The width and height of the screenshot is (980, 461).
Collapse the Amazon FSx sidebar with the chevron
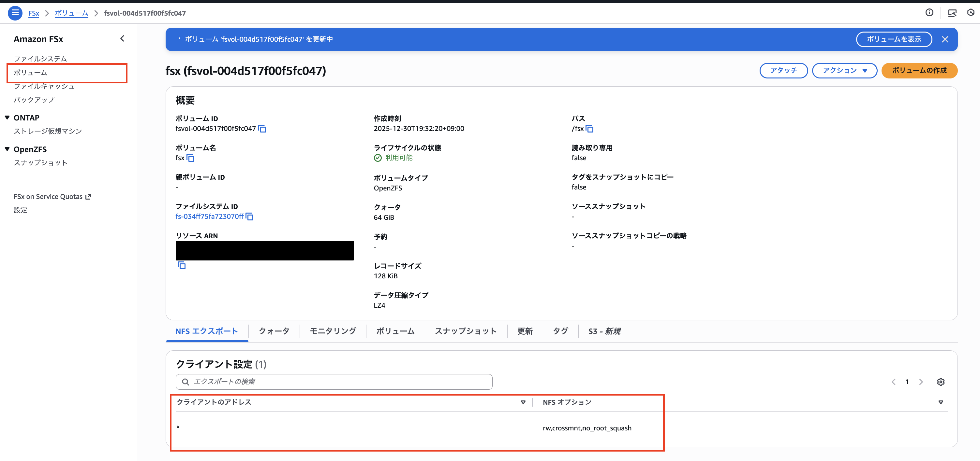pos(122,38)
